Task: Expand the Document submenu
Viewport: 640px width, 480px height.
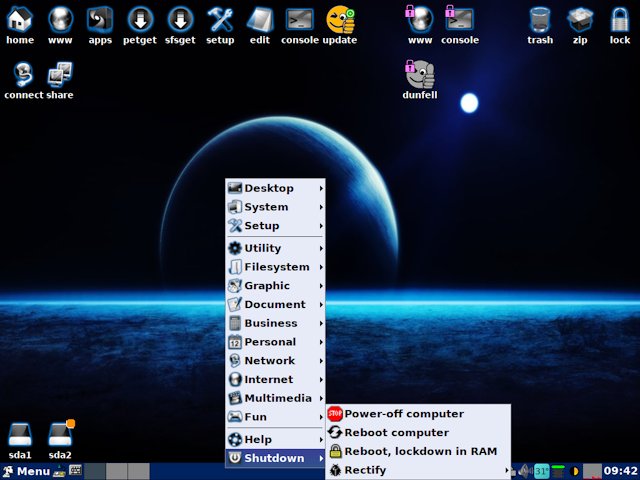Action: pos(275,304)
